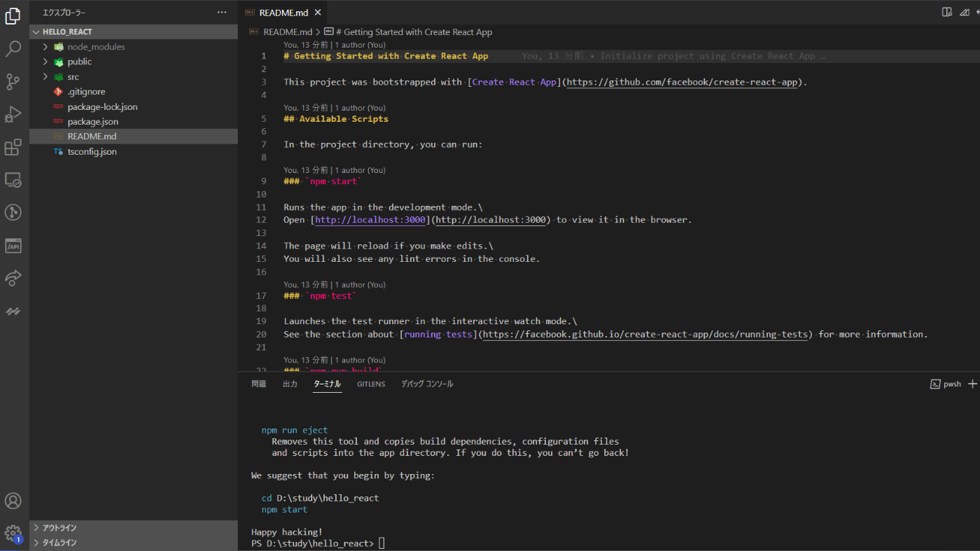Open the Explorer view in activity bar

[13, 16]
